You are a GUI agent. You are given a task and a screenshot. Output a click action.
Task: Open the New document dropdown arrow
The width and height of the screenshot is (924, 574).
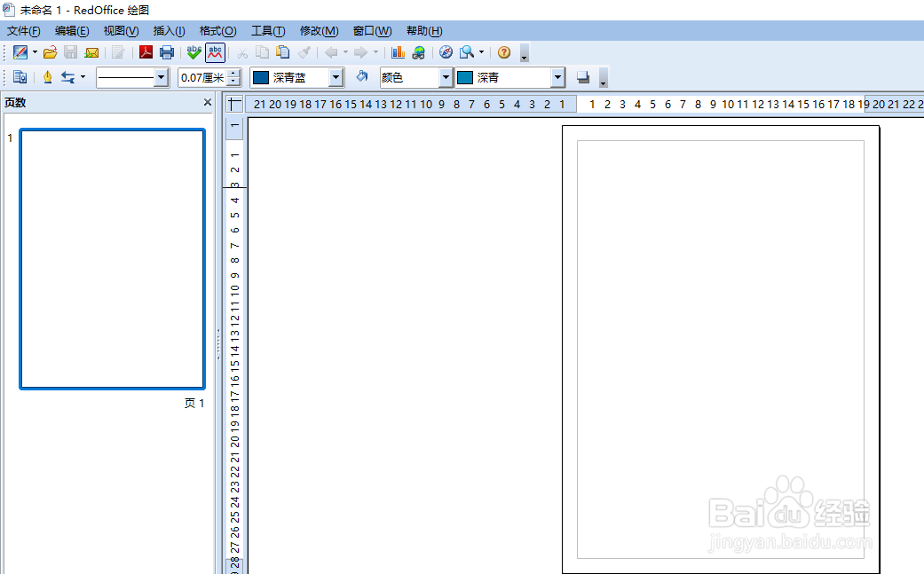(35, 52)
